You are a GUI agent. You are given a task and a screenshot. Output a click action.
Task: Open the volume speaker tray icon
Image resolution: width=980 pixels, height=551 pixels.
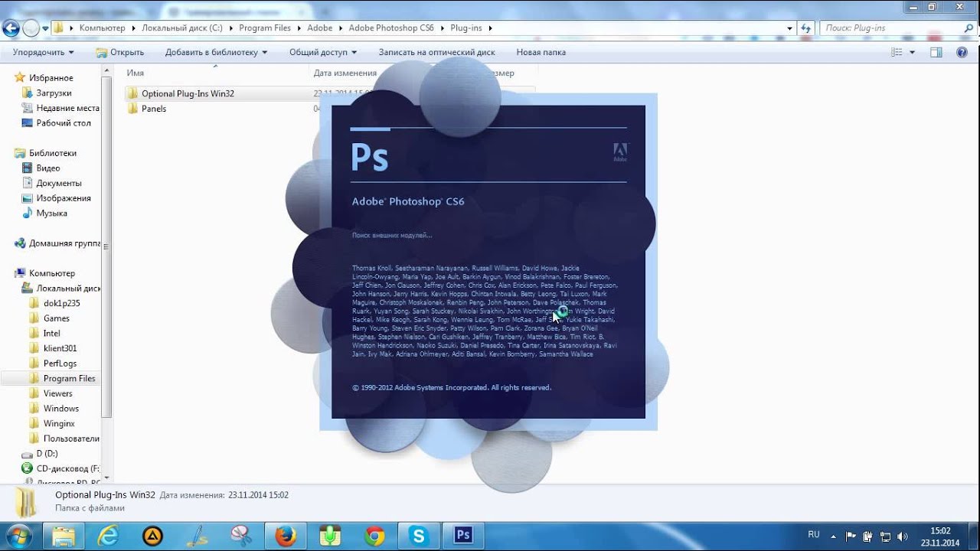tap(903, 536)
